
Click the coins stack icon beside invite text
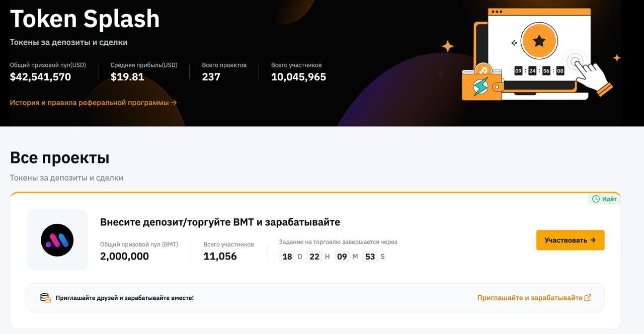(46, 298)
